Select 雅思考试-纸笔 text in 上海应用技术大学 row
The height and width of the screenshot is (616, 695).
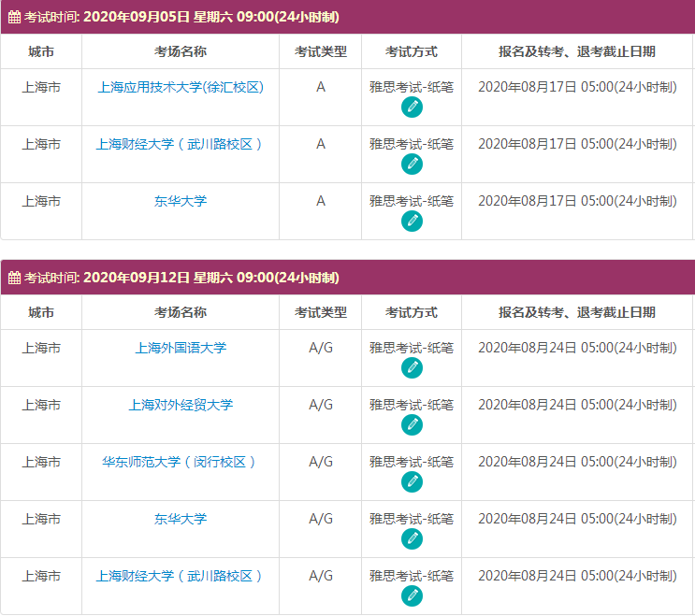point(412,87)
